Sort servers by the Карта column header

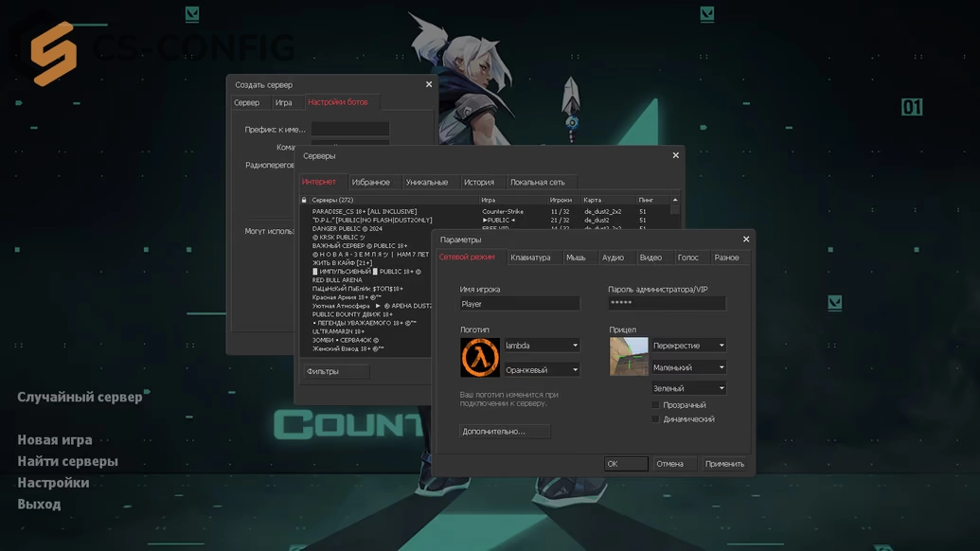tap(608, 200)
